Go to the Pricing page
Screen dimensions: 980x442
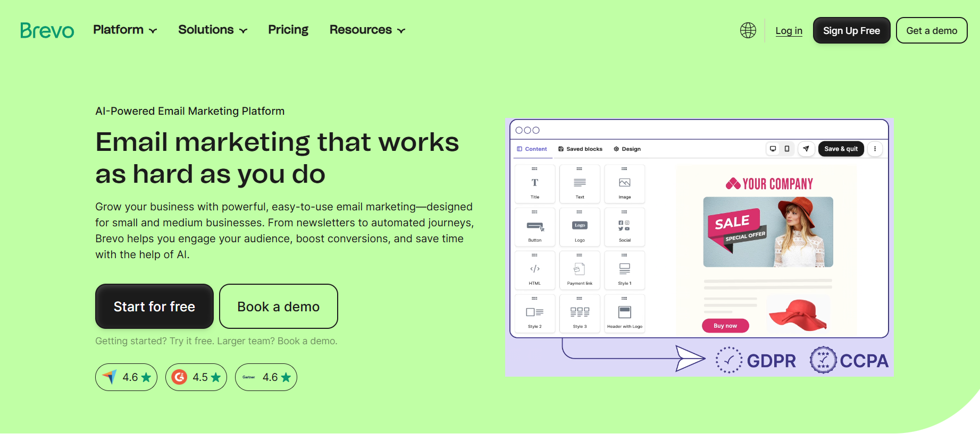coord(288,30)
